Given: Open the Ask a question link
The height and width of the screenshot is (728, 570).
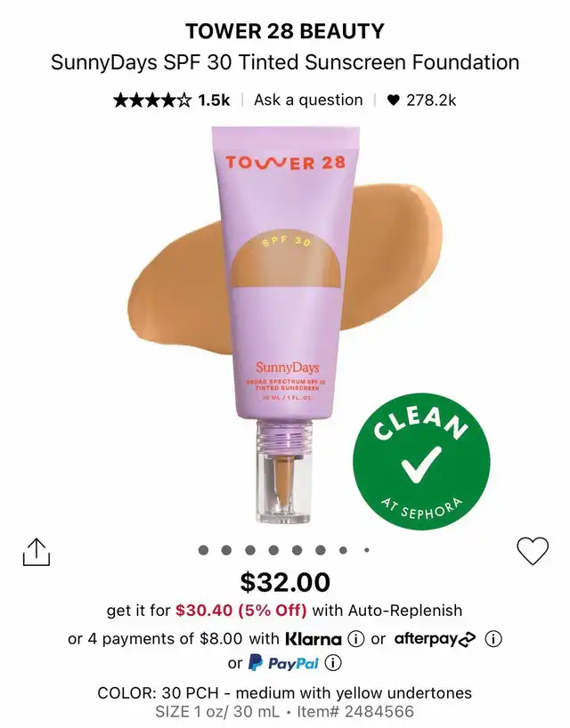Looking at the screenshot, I should pyautogui.click(x=308, y=100).
